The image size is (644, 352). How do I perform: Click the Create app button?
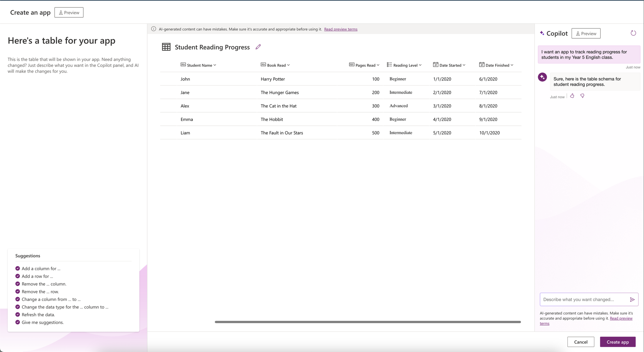(x=618, y=342)
